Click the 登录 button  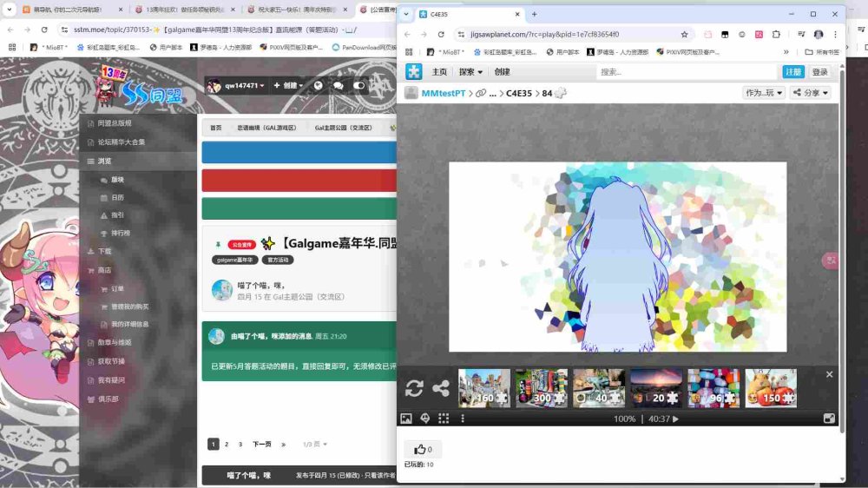pos(819,72)
